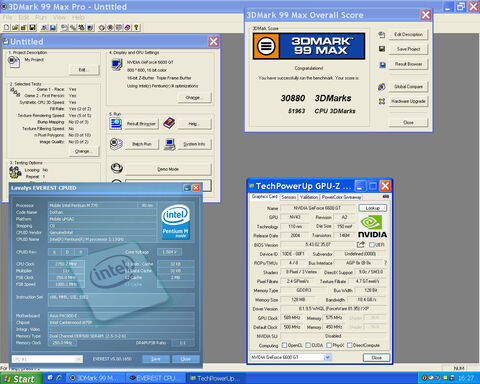Click the floppy disk Save icon in 3DMark toolbar
This screenshot has width=480, height=384.
coord(32,27)
